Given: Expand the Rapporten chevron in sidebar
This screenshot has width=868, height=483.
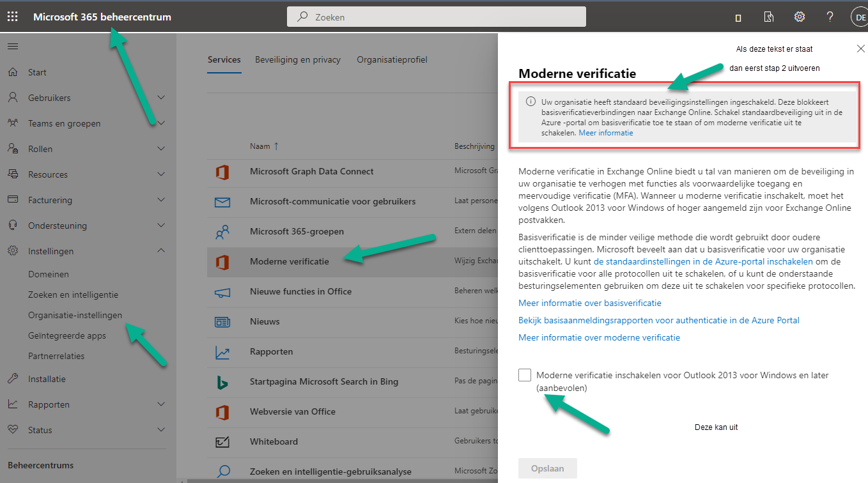Looking at the screenshot, I should coord(161,404).
